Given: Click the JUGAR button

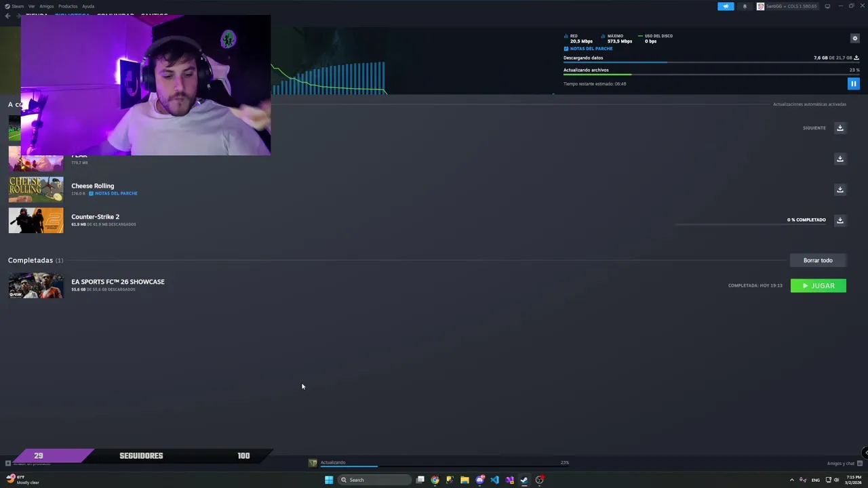Looking at the screenshot, I should pyautogui.click(x=818, y=285).
